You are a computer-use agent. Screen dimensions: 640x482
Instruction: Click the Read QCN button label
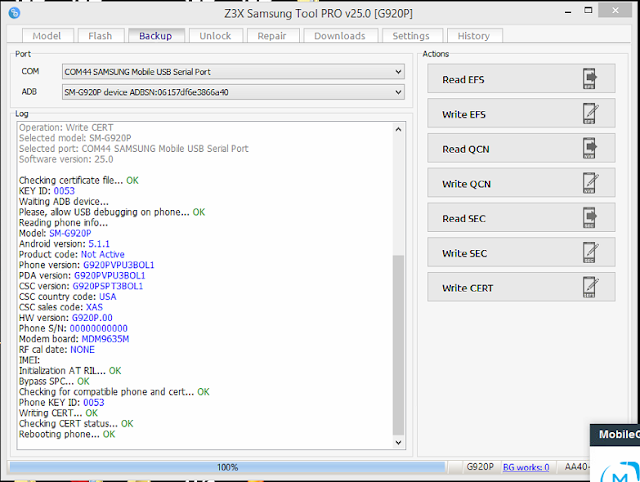coord(466,149)
